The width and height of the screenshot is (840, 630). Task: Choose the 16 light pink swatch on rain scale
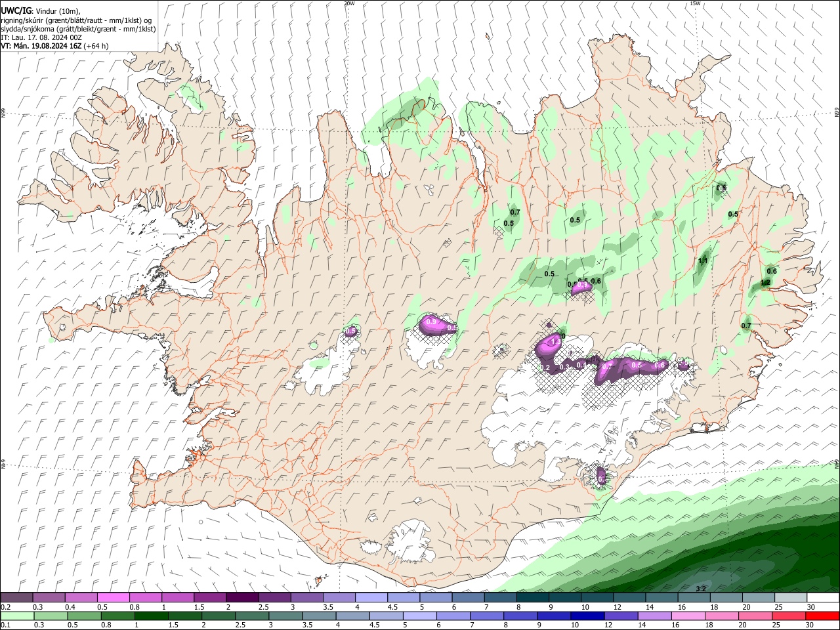pyautogui.click(x=688, y=616)
